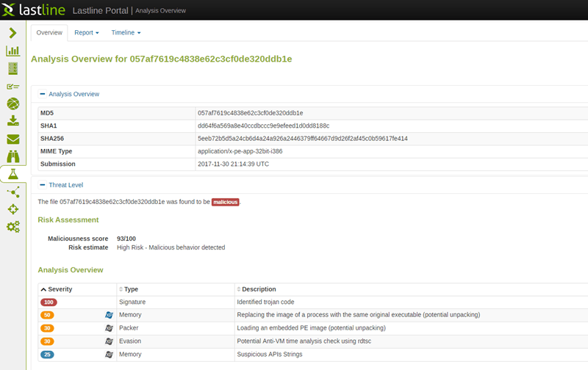This screenshot has height=370, width=588.
Task: Open the bar chart dashboard icon
Action: pos(12,51)
